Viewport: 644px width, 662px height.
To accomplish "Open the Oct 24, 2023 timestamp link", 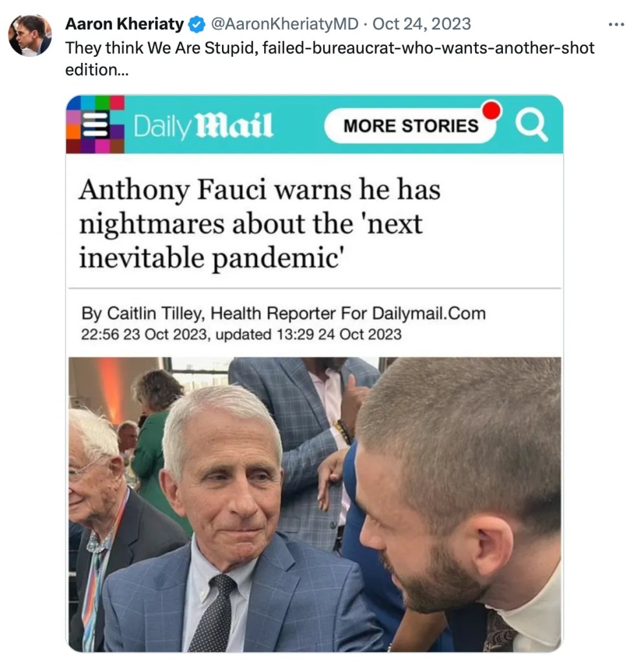I will coord(422,24).
